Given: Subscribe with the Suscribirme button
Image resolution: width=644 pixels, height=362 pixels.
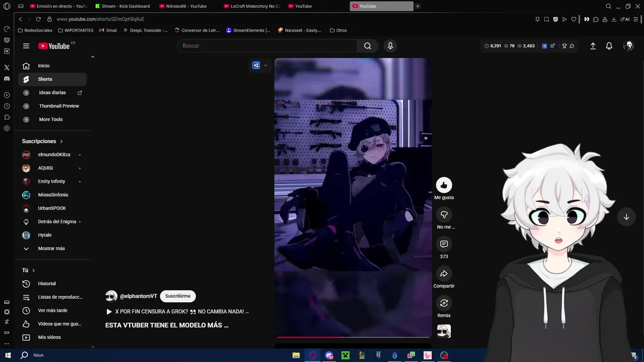Looking at the screenshot, I should [x=178, y=296].
